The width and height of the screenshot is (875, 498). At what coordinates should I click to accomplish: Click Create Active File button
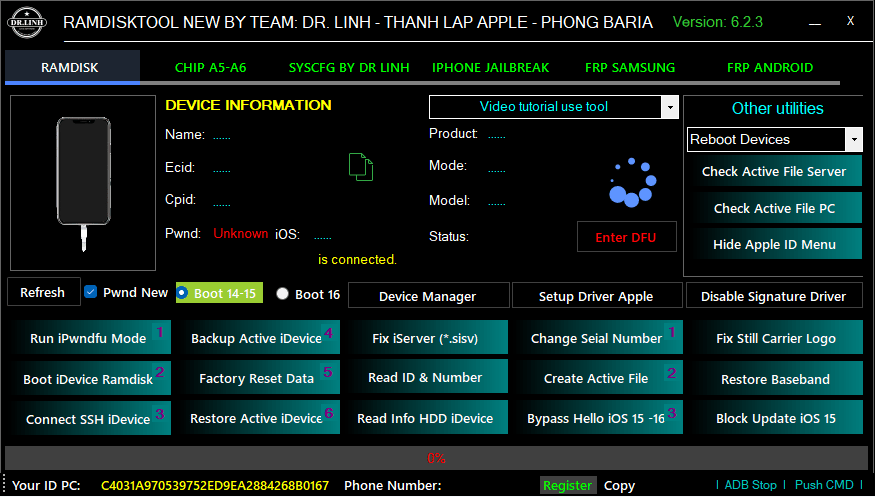click(598, 379)
